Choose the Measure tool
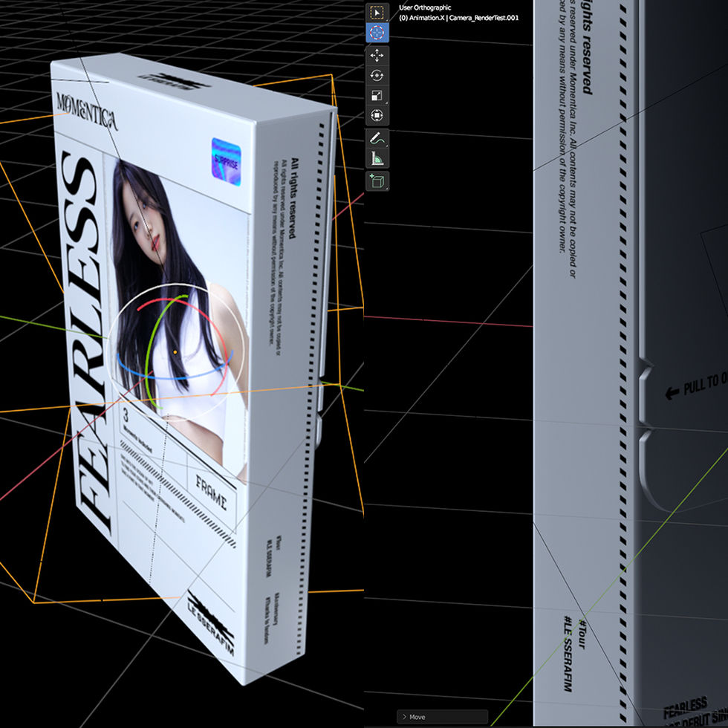The width and height of the screenshot is (728, 728). (x=377, y=158)
